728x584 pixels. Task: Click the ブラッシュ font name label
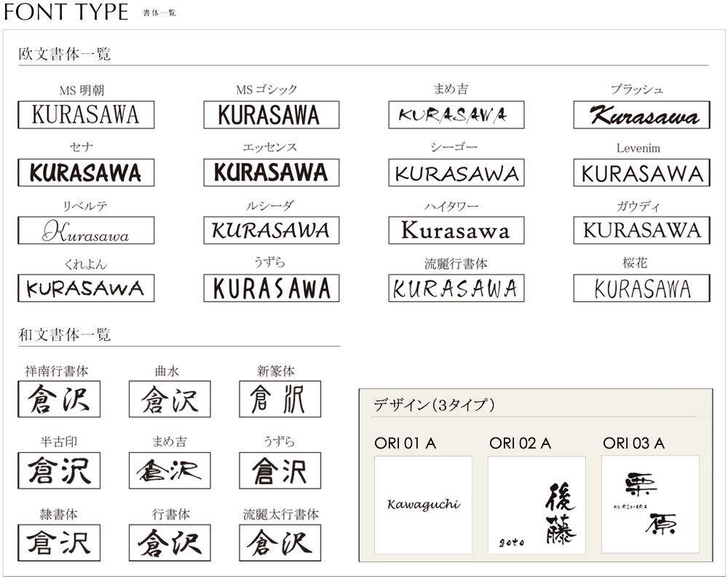coord(636,90)
